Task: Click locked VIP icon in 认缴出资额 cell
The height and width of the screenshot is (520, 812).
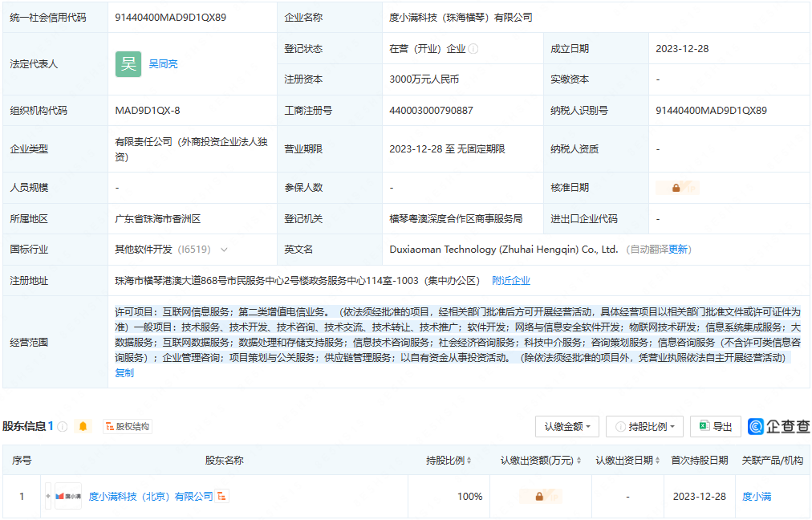Action: [540, 496]
